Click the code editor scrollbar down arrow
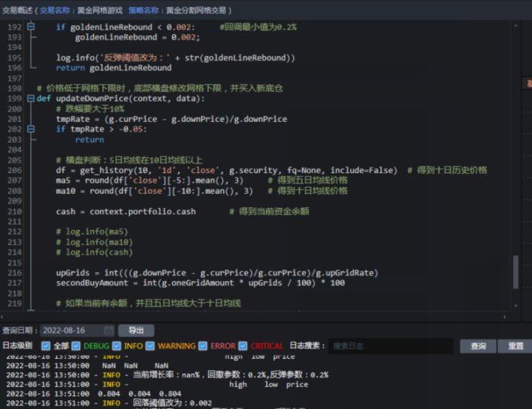532x409 pixels. [516, 305]
